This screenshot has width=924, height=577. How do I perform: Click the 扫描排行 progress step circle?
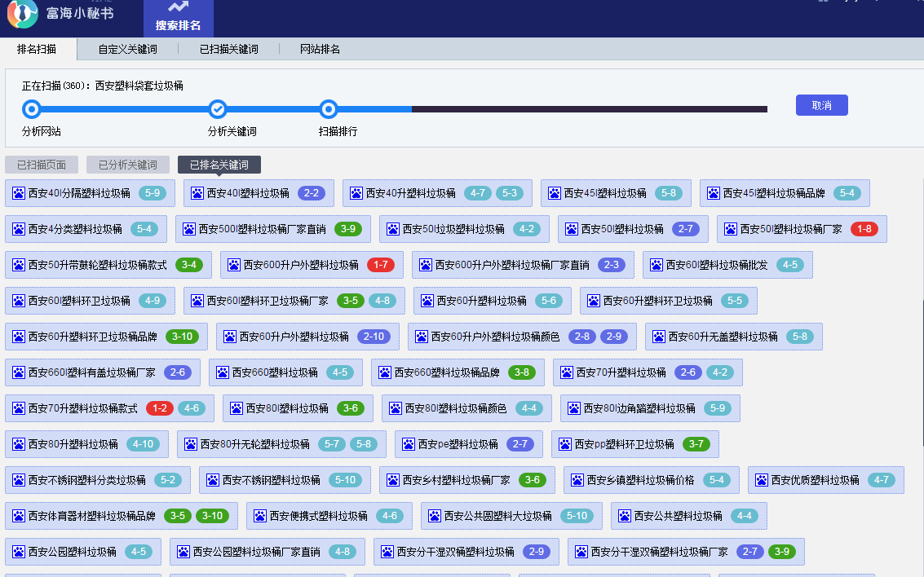pyautogui.click(x=329, y=109)
